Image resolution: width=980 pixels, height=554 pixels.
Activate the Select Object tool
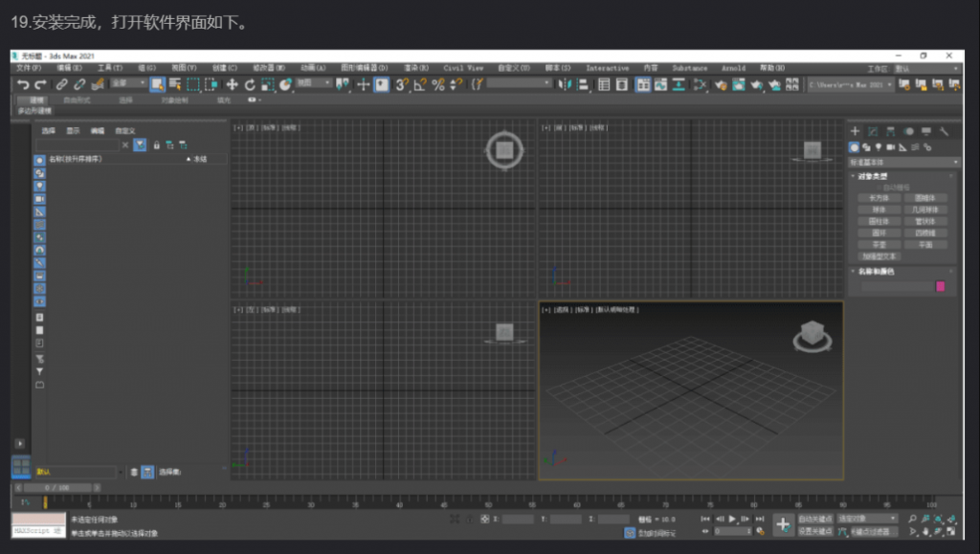click(157, 85)
